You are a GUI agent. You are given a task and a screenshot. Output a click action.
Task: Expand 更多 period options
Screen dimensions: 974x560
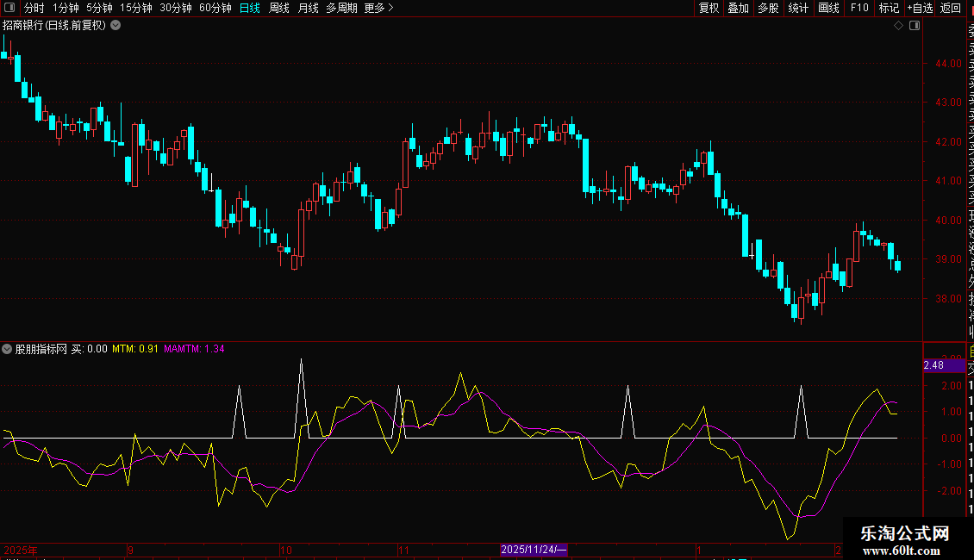(378, 8)
